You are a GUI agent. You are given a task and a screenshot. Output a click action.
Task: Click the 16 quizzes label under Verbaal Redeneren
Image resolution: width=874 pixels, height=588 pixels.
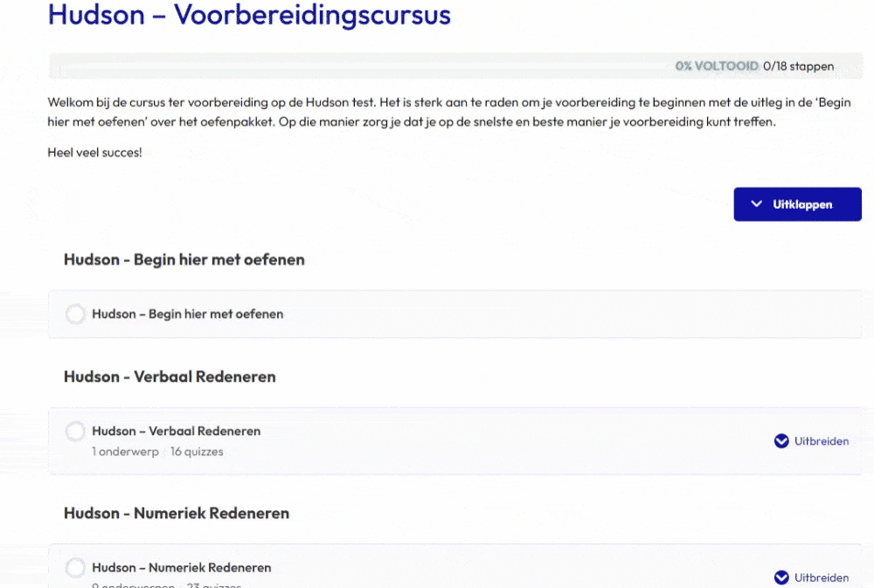coord(197,452)
